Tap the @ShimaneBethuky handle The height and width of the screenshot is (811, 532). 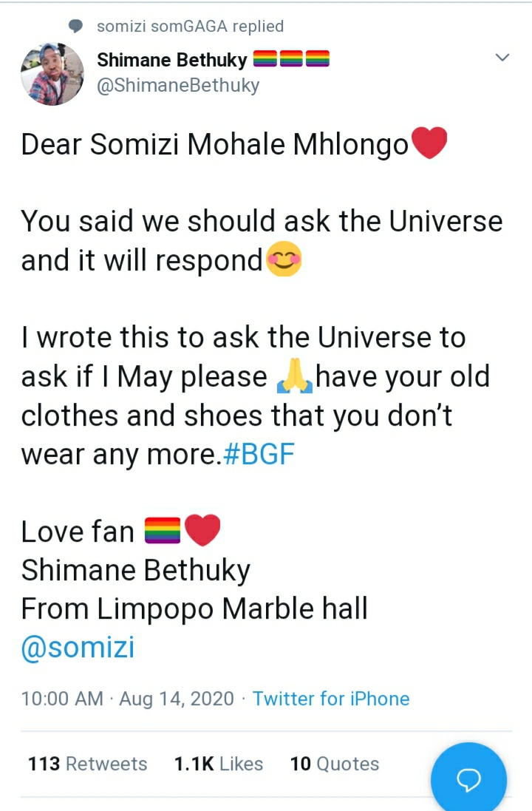178,85
